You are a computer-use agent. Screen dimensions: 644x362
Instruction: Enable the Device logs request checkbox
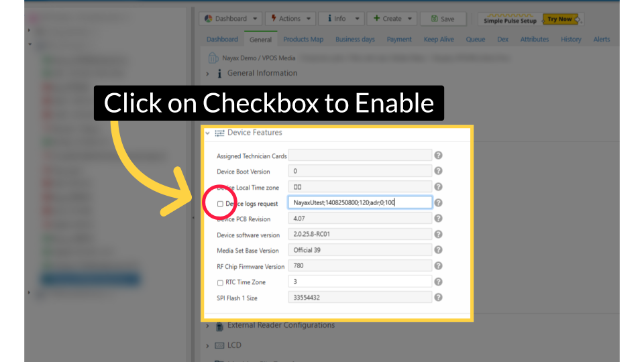pos(220,203)
